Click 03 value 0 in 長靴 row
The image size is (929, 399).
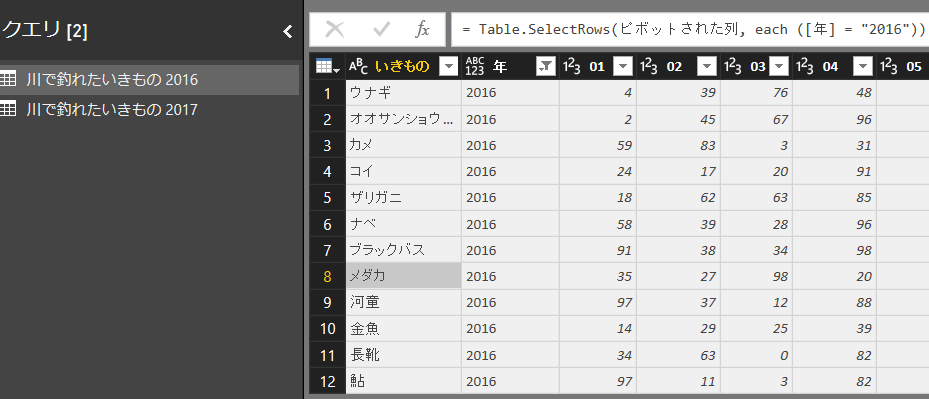757,355
